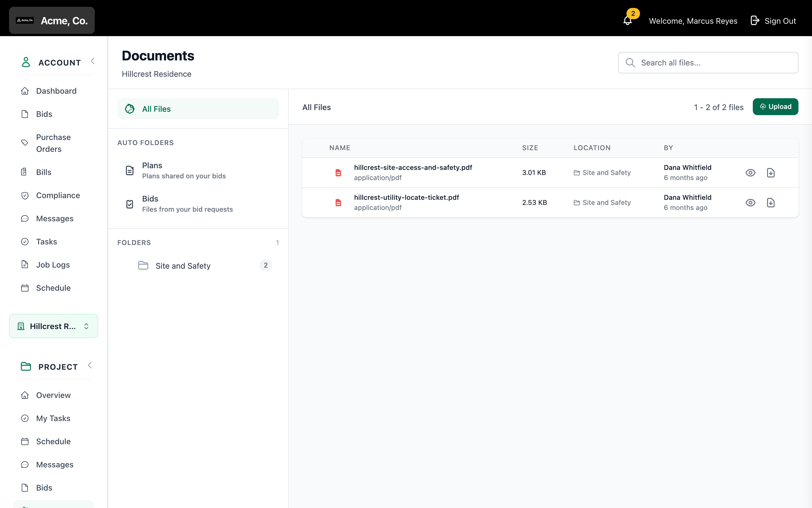The height and width of the screenshot is (508, 812).
Task: Open Plans shared on your bids
Action: (198, 170)
